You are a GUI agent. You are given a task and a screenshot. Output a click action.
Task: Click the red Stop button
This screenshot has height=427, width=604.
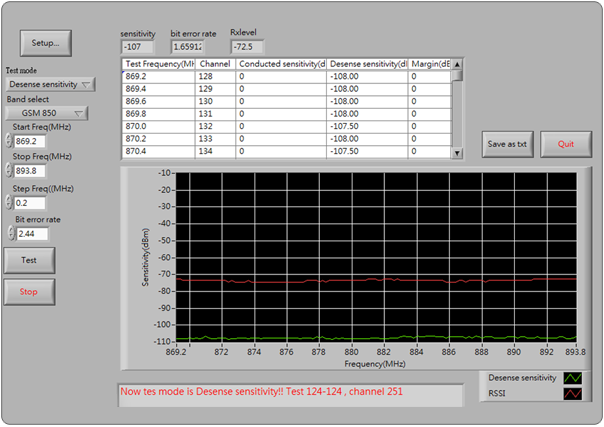(x=29, y=292)
